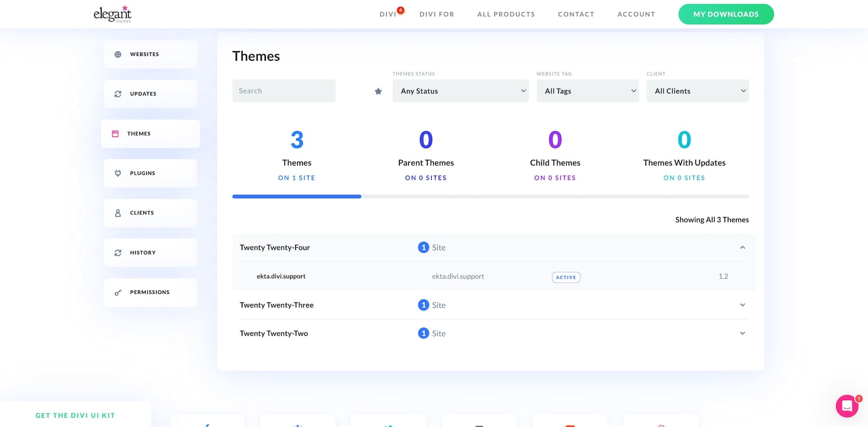Click the gray ekta.divi.support URL
The image size is (868, 427).
coord(458,276)
